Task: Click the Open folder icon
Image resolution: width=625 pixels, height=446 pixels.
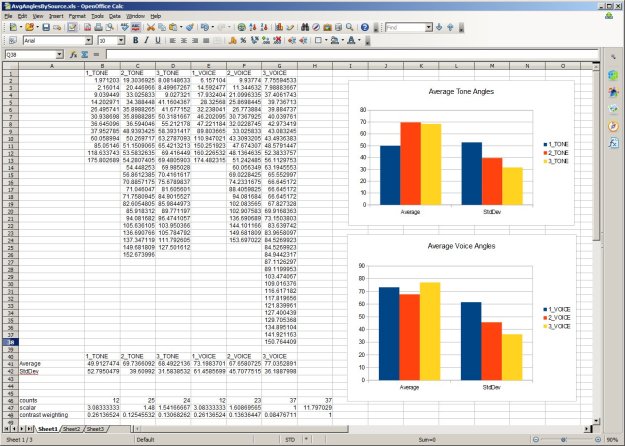Action: [x=31, y=28]
